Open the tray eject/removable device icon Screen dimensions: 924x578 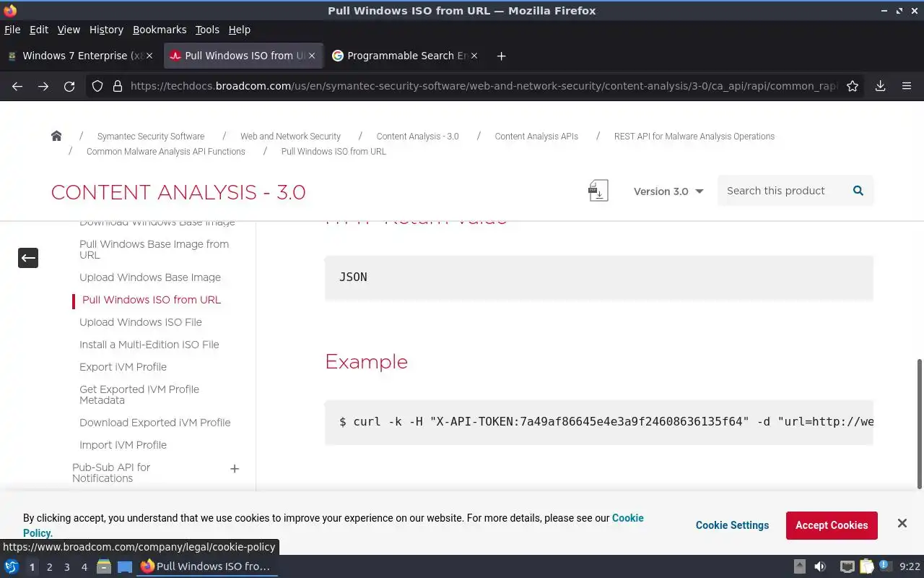(x=800, y=567)
